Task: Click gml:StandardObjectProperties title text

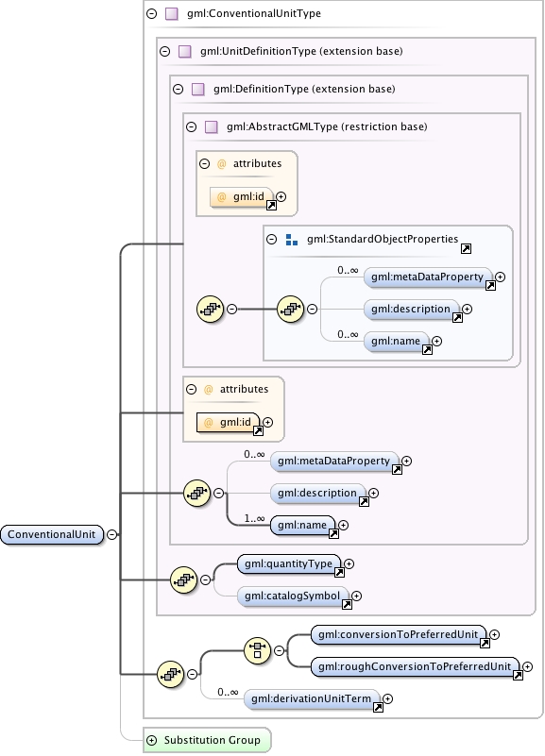Action: pos(383,239)
